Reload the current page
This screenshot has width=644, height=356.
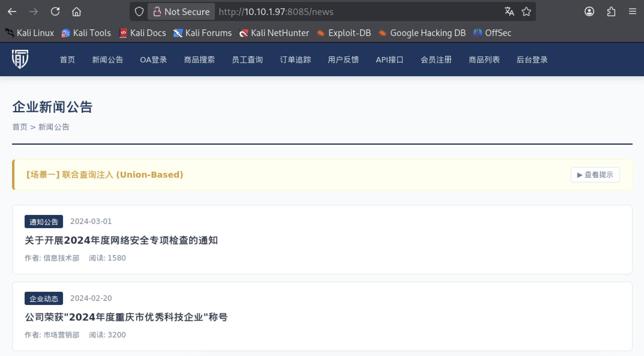pyautogui.click(x=55, y=12)
